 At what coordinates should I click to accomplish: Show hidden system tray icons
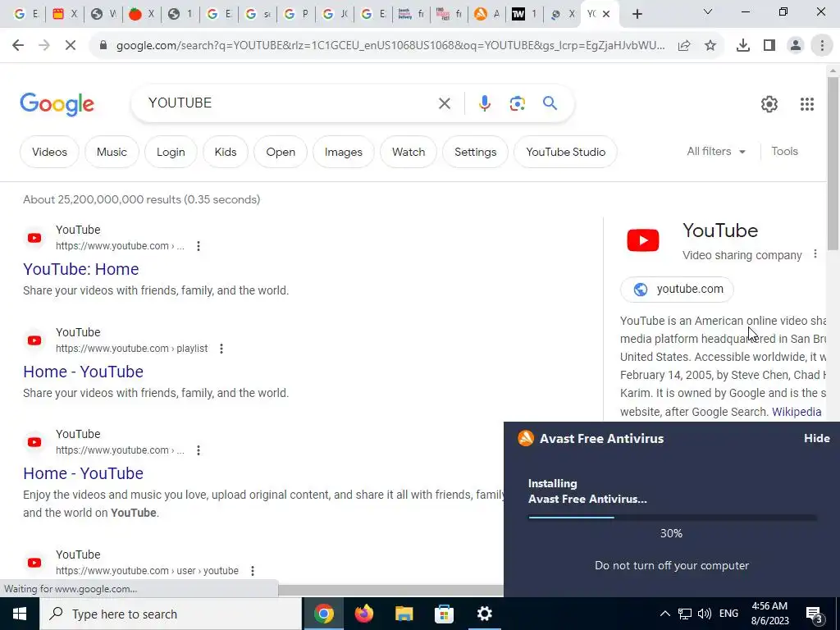coord(664,614)
